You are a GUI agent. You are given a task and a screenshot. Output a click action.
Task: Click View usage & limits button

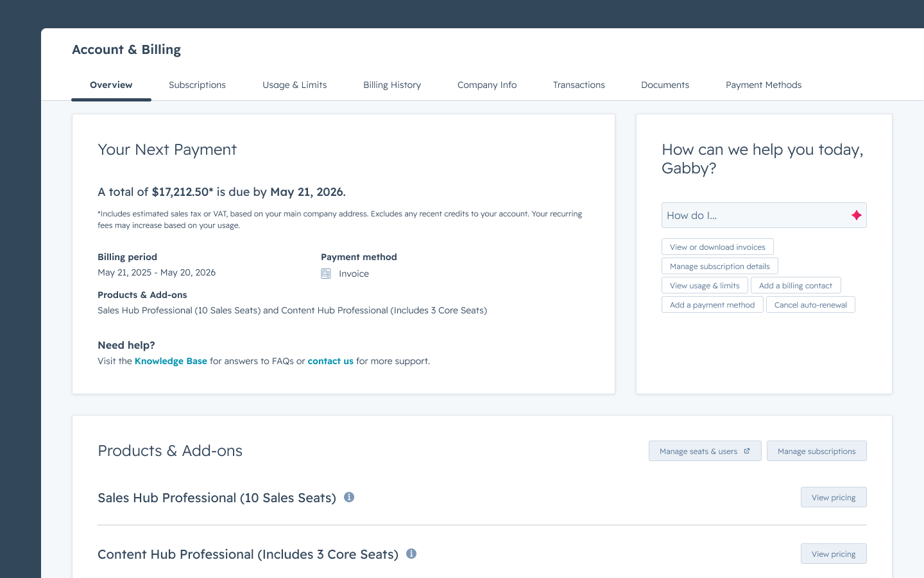705,285
